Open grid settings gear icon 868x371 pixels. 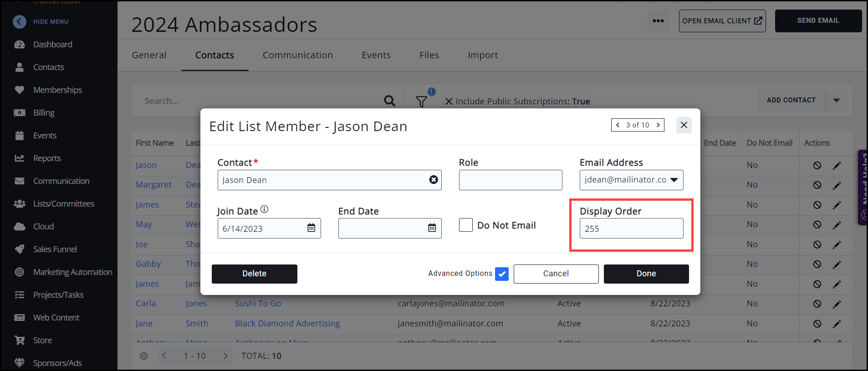(144, 356)
